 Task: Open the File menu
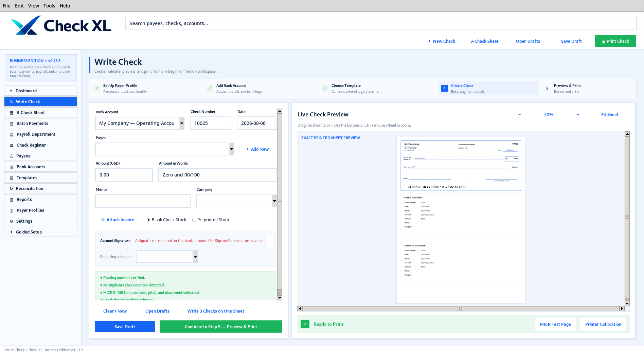tap(6, 6)
